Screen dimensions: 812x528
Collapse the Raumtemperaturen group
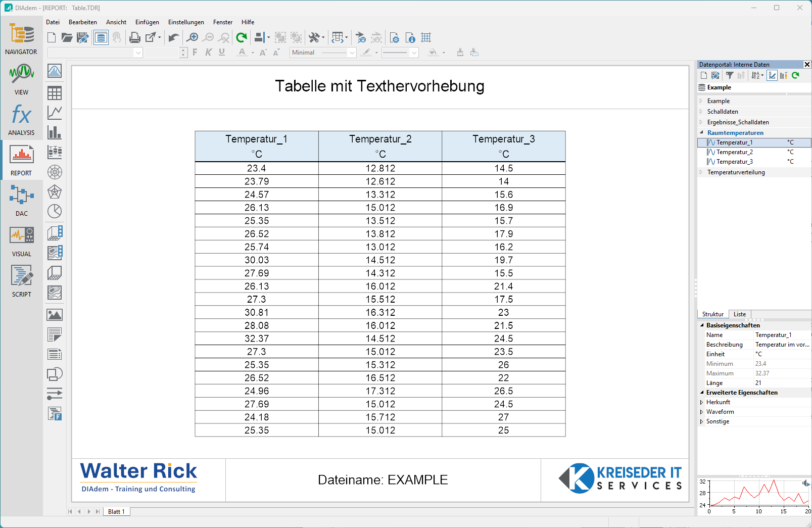tap(701, 133)
